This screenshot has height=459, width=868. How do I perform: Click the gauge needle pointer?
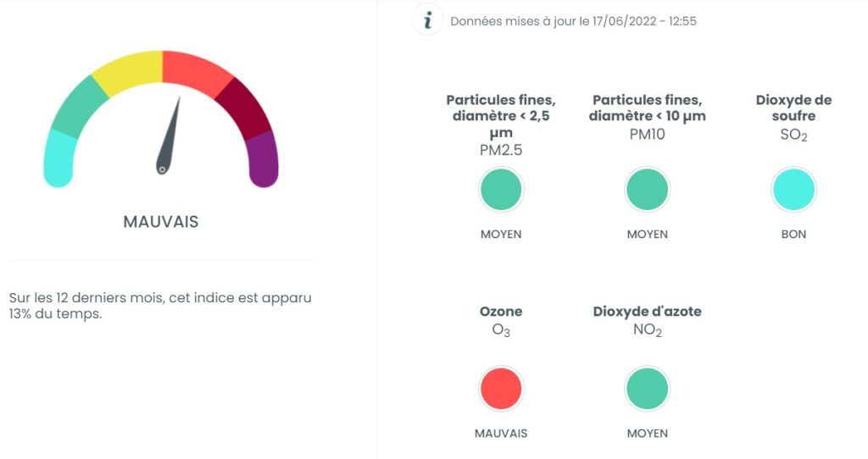(170, 134)
